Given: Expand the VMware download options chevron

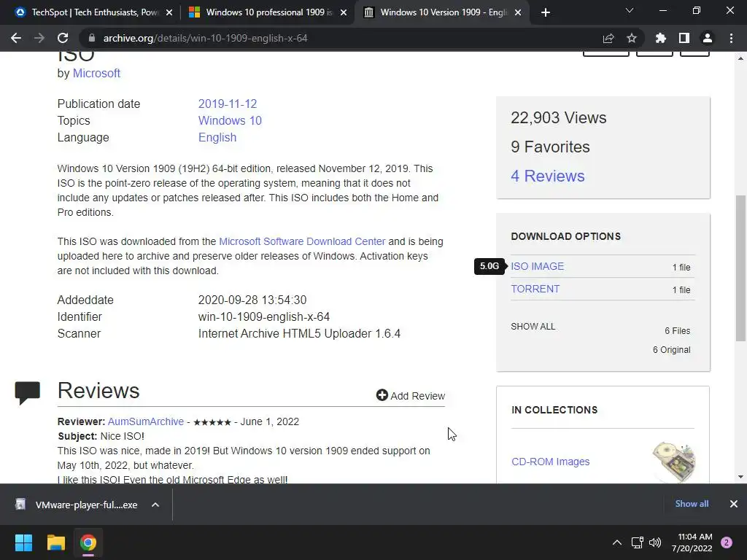Looking at the screenshot, I should (155, 505).
